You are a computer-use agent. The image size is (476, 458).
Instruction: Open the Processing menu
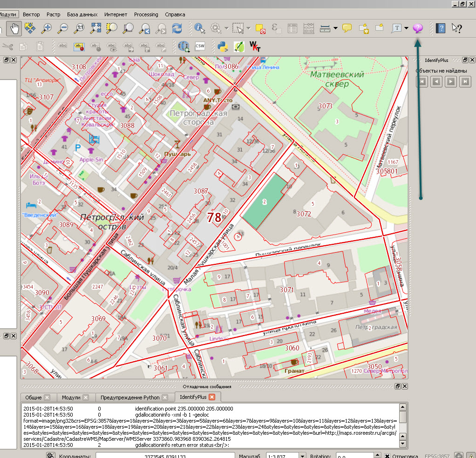click(146, 14)
